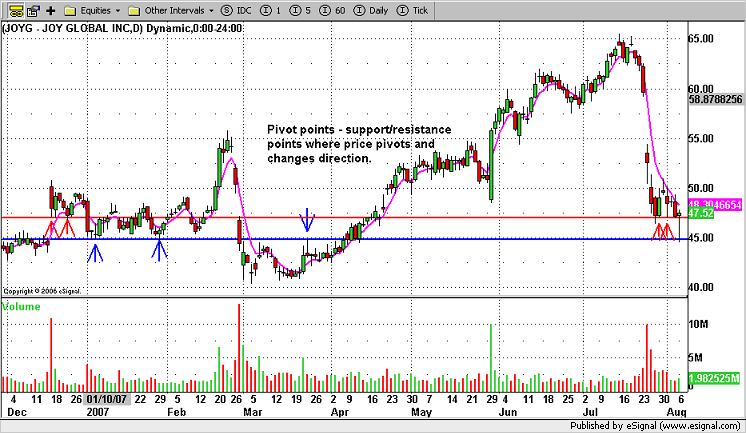This screenshot has height=433, width=746.
Task: Click the Jun month label on time axis
Action: coord(508,412)
